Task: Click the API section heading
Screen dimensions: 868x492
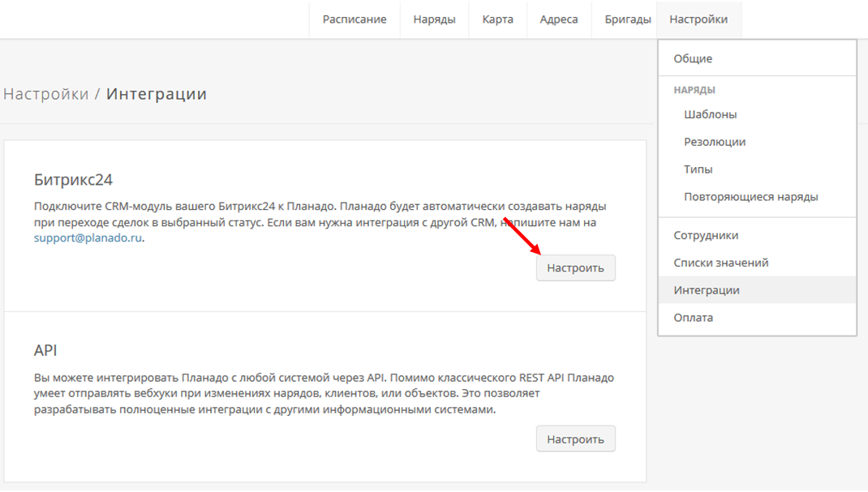Action: (x=45, y=350)
